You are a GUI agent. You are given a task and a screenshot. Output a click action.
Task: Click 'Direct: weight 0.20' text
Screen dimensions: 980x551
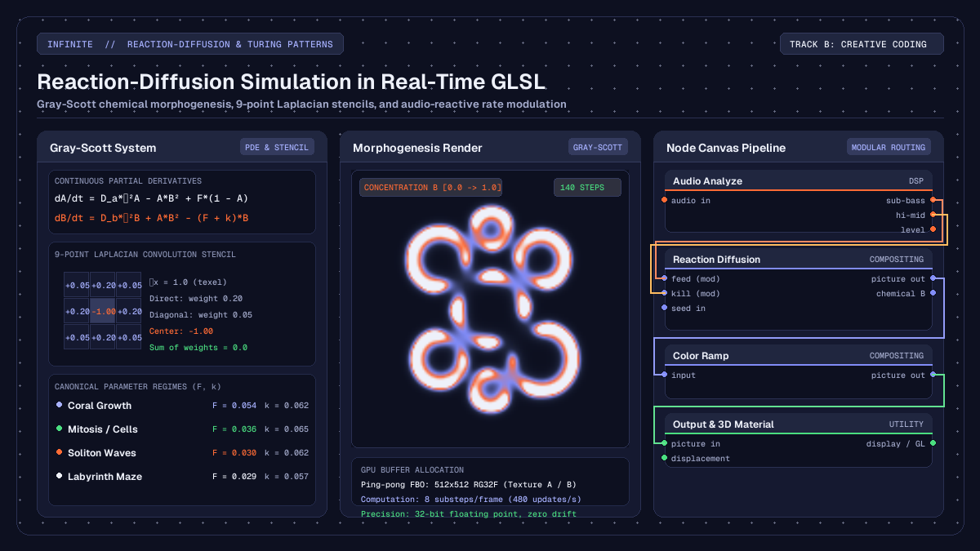[196, 299]
